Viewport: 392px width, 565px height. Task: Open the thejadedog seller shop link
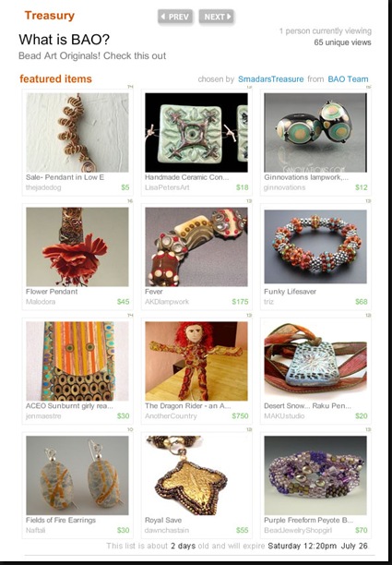(x=43, y=187)
